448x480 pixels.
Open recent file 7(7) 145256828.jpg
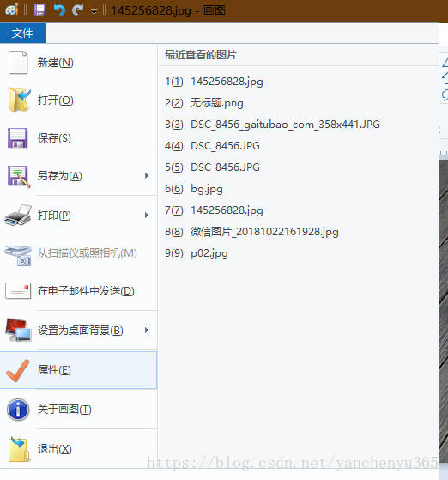pos(214,210)
